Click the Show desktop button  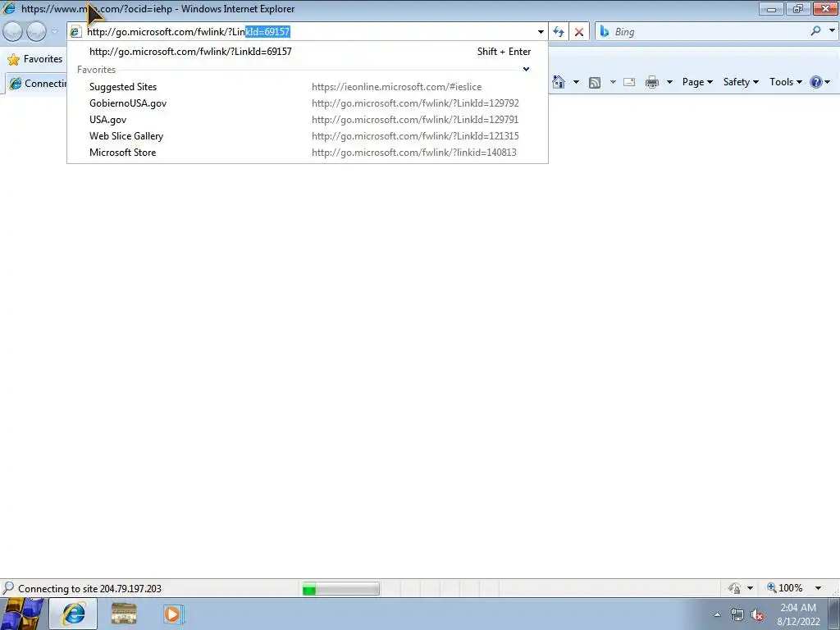834,614
